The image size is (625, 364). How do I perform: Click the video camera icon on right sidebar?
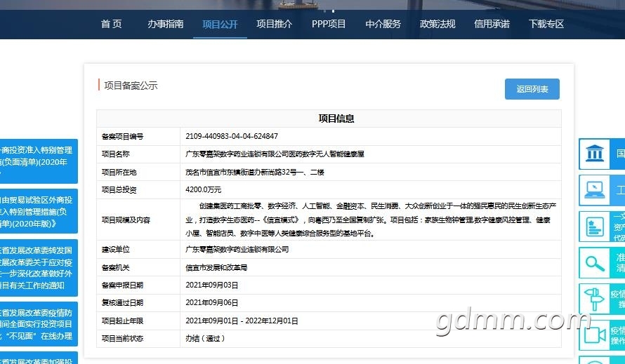(x=594, y=335)
